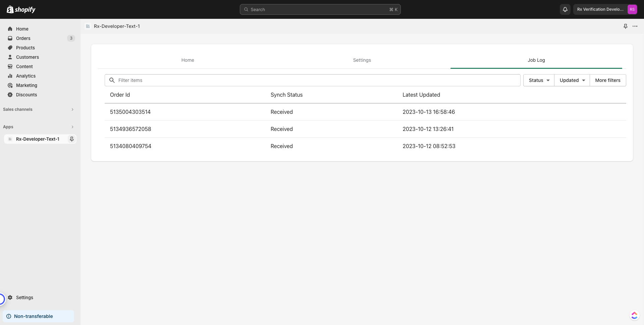Viewport: 644px width, 325px height.
Task: Click the Latest Updated column header
Action: [421, 95]
